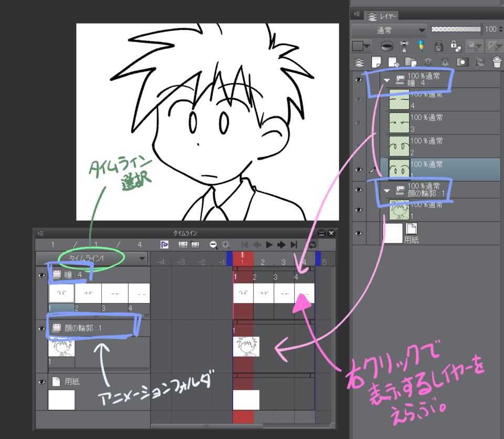Zoom in the timeline with the plus magnifier
The image size is (504, 439).
[226, 244]
